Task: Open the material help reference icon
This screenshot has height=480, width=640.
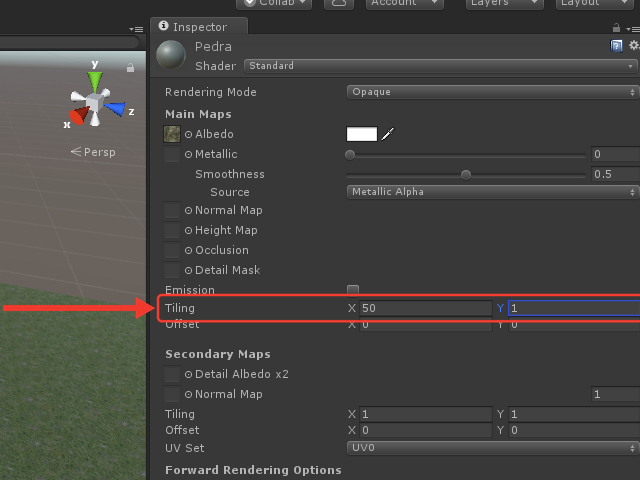Action: click(616, 46)
